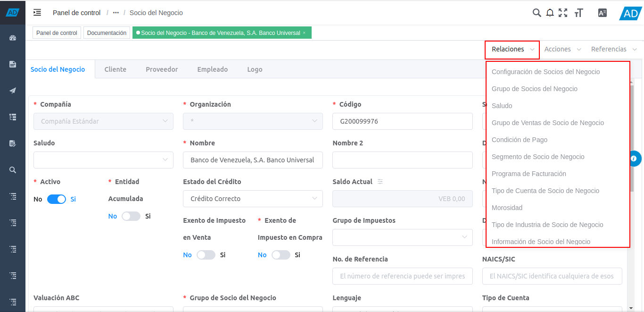Click the Documentación button

(107, 33)
